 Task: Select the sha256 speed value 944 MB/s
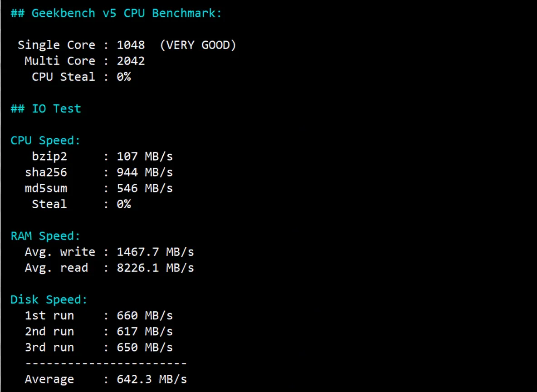144,172
